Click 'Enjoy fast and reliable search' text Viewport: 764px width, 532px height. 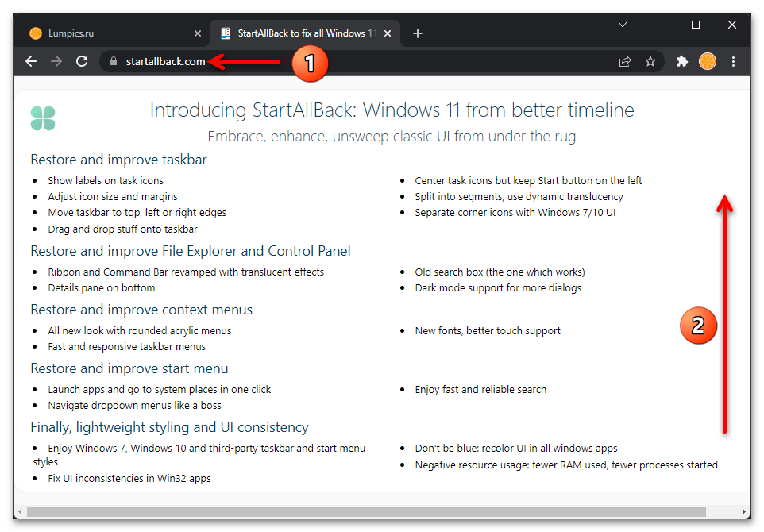(x=480, y=390)
